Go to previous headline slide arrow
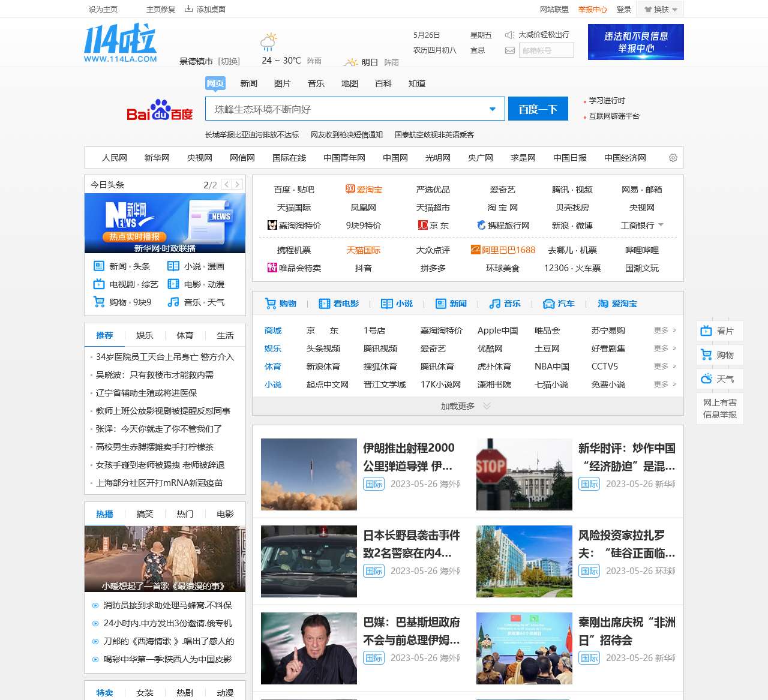Screen dimensions: 768x700 click(226, 185)
